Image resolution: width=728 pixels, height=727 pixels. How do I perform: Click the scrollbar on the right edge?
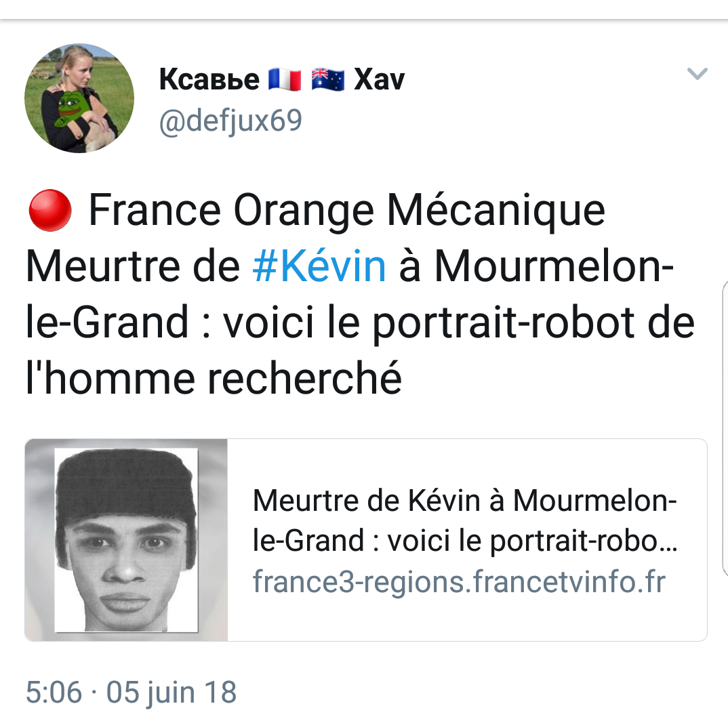click(x=723, y=427)
